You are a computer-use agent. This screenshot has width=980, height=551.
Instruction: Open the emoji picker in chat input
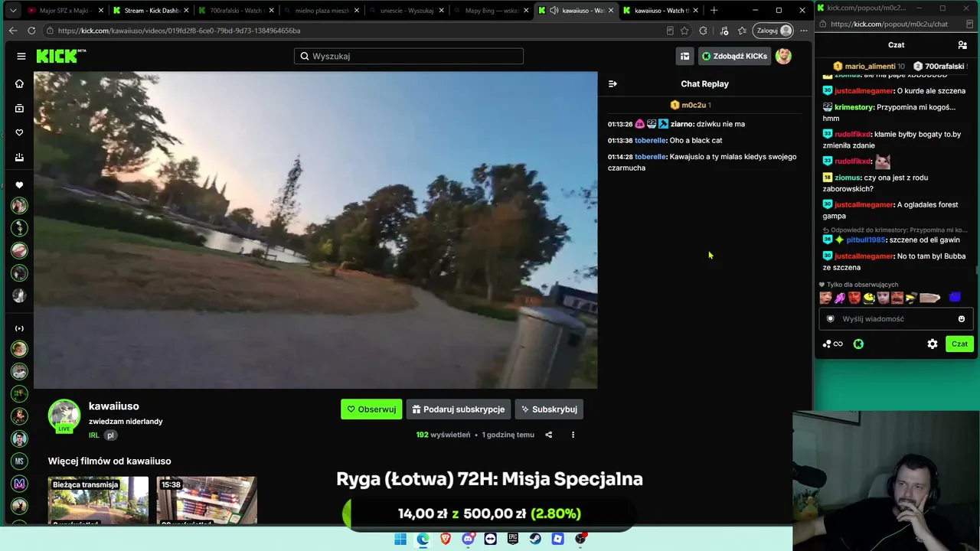pyautogui.click(x=962, y=319)
